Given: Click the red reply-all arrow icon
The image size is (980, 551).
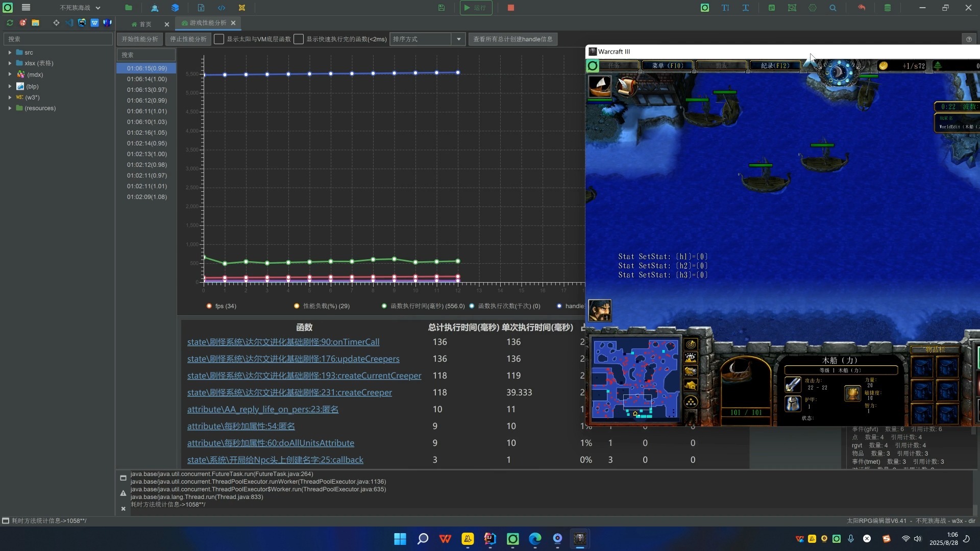Looking at the screenshot, I should pyautogui.click(x=862, y=8).
